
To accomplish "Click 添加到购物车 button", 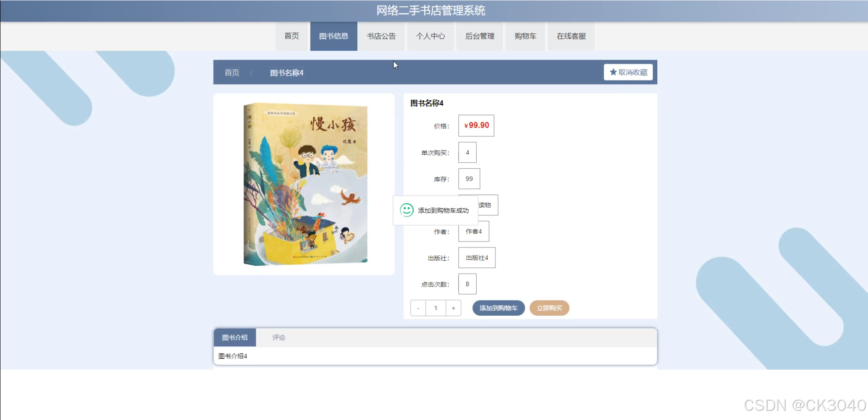I will tap(498, 308).
